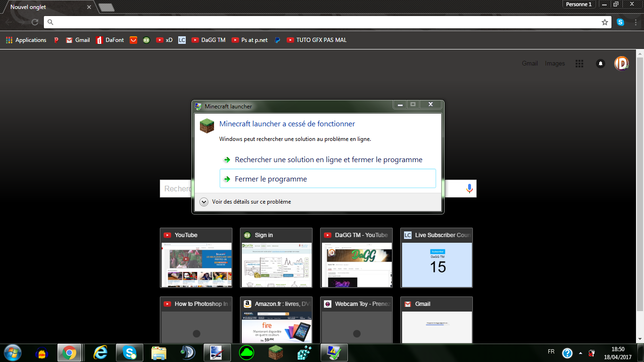Open the 'TUTO GFX PAS MAL' bookmark
This screenshot has height=362, width=644.
pyautogui.click(x=316, y=40)
